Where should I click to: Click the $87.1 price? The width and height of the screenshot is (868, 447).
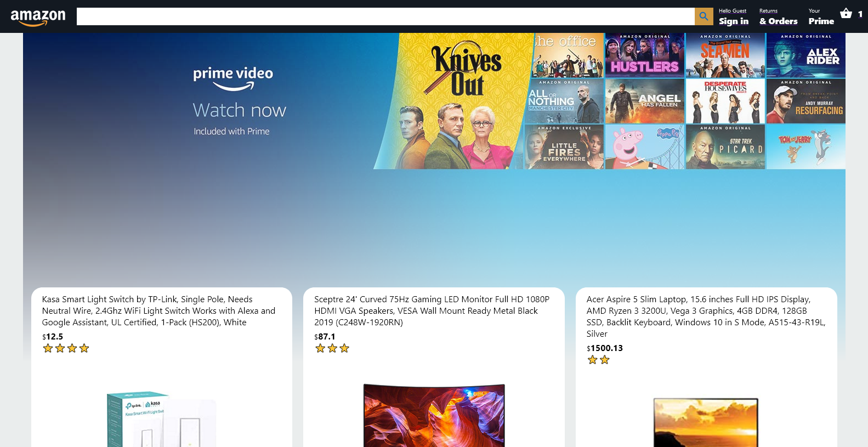[325, 337]
